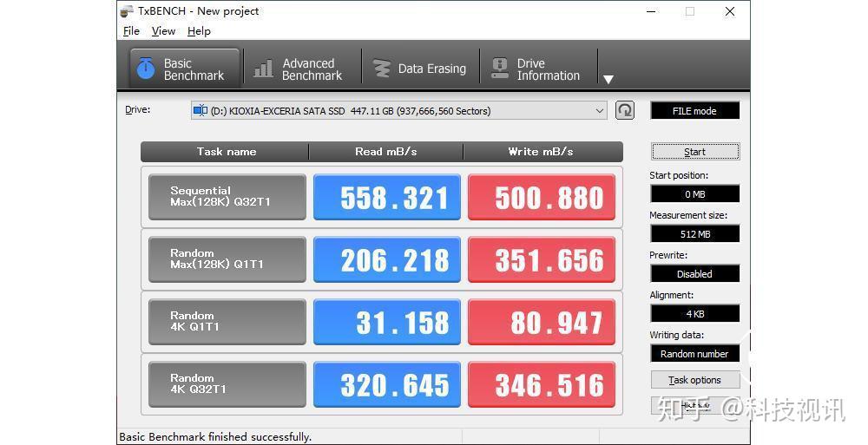Click the Read mB/s column header

pyautogui.click(x=386, y=152)
